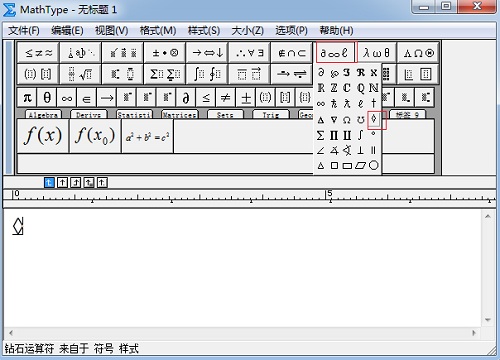Insert the script ℓ symbol from the palette
Image resolution: width=500 pixels, height=360 pixels.
click(360, 104)
